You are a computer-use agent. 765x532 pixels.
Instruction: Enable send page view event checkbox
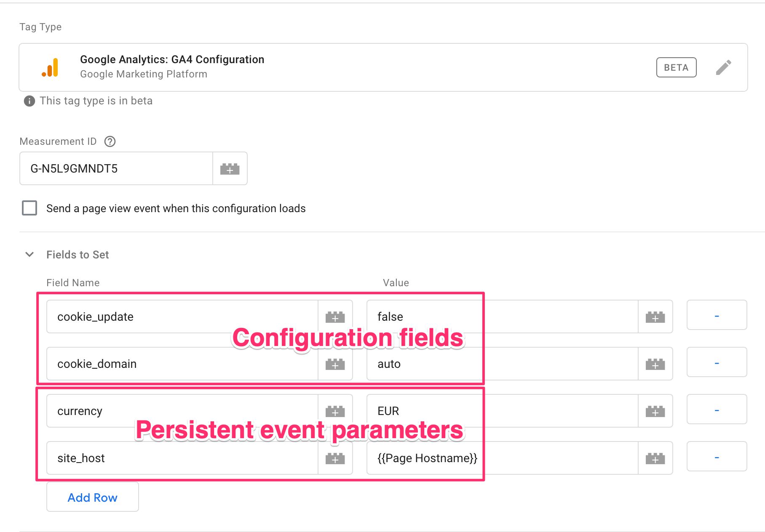(29, 208)
